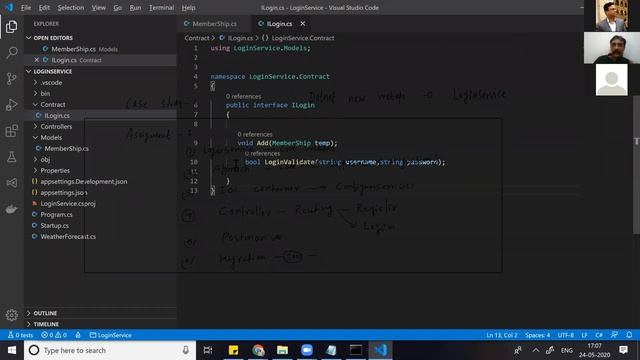The image size is (640, 360).
Task: Open the Explorer view in activity bar
Action: pyautogui.click(x=11, y=27)
